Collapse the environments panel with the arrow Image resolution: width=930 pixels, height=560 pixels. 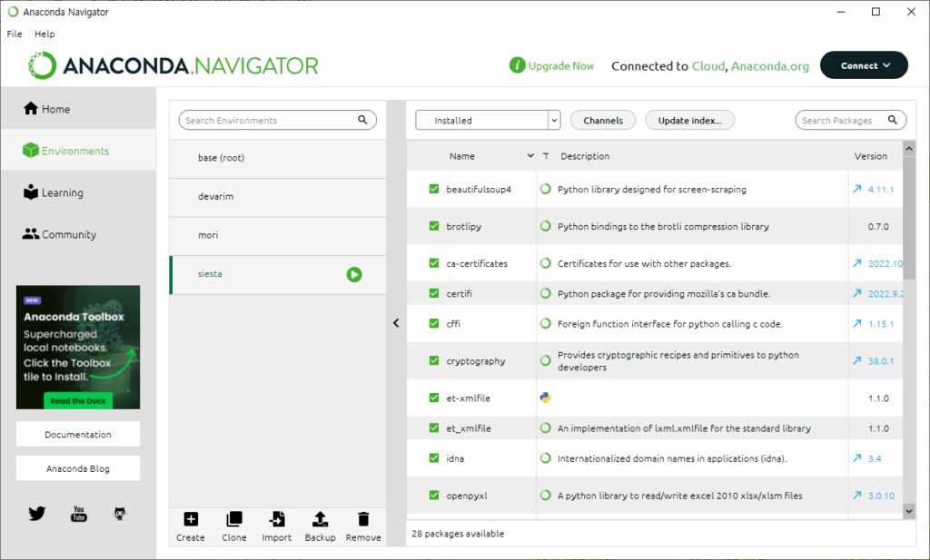pyautogui.click(x=396, y=322)
